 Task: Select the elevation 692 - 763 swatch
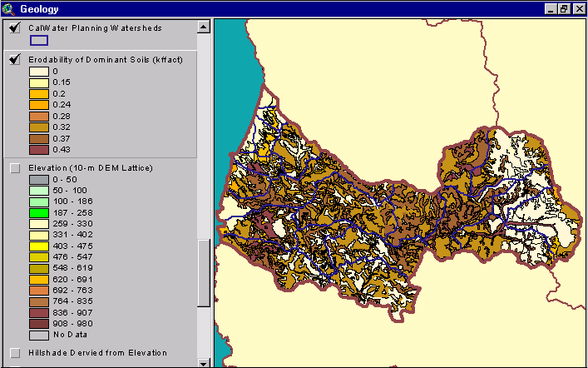39,291
